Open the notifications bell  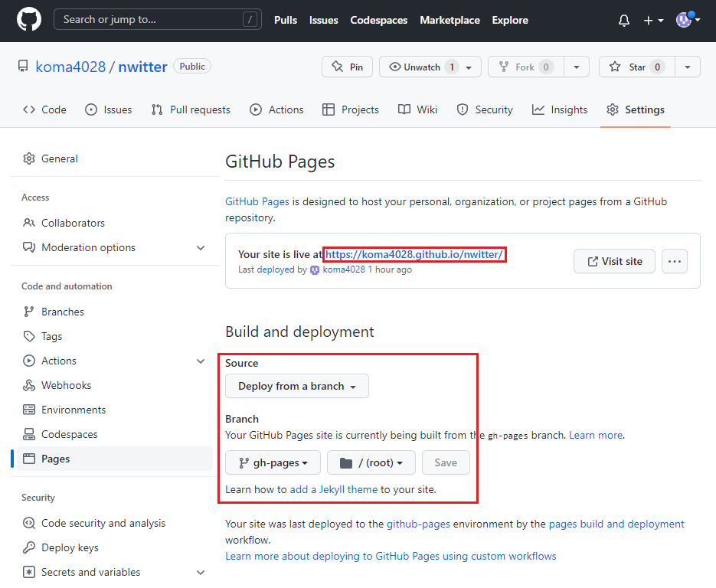(x=624, y=20)
